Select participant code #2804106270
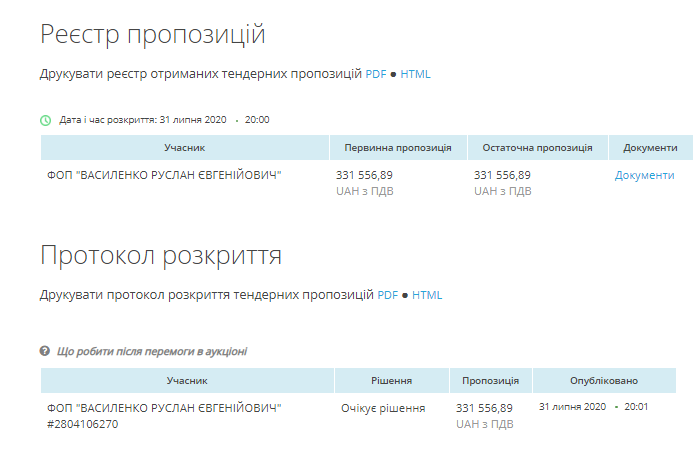698x467 pixels. coord(83,424)
